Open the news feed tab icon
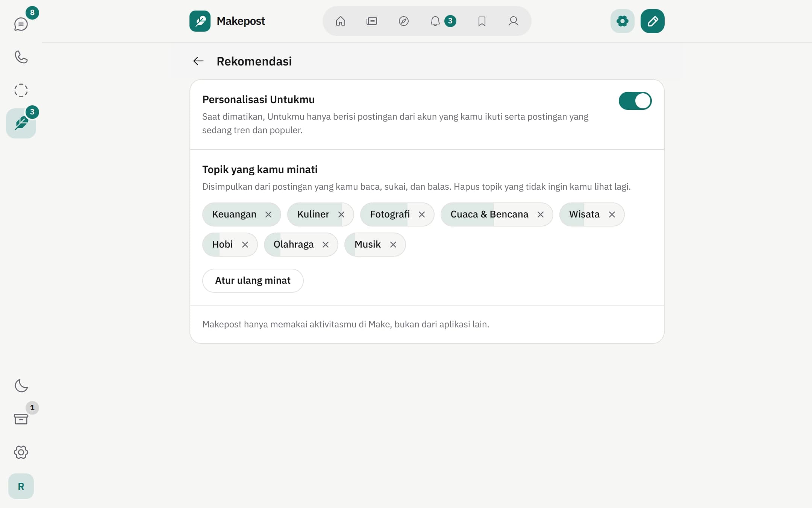Viewport: 812px width, 508px height. pyautogui.click(x=372, y=21)
